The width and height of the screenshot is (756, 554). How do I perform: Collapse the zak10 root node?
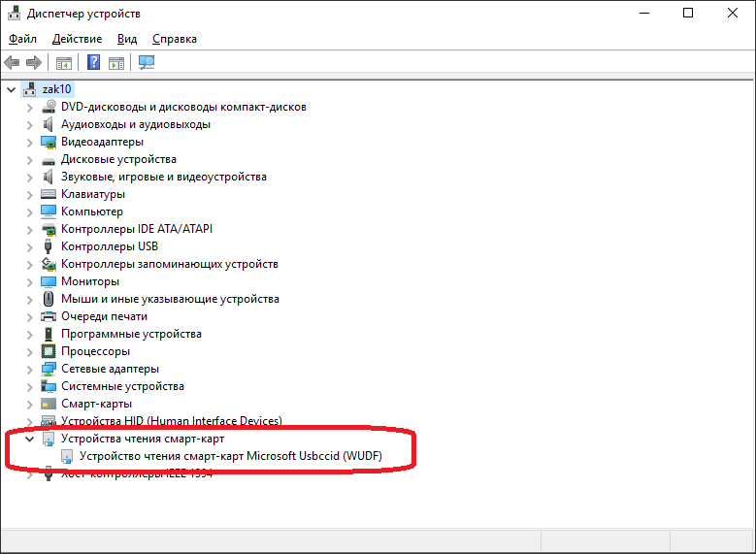click(11, 89)
